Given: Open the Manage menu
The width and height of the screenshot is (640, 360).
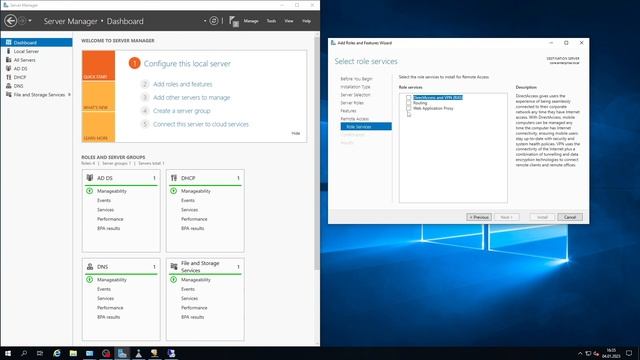Looking at the screenshot, I should (251, 21).
